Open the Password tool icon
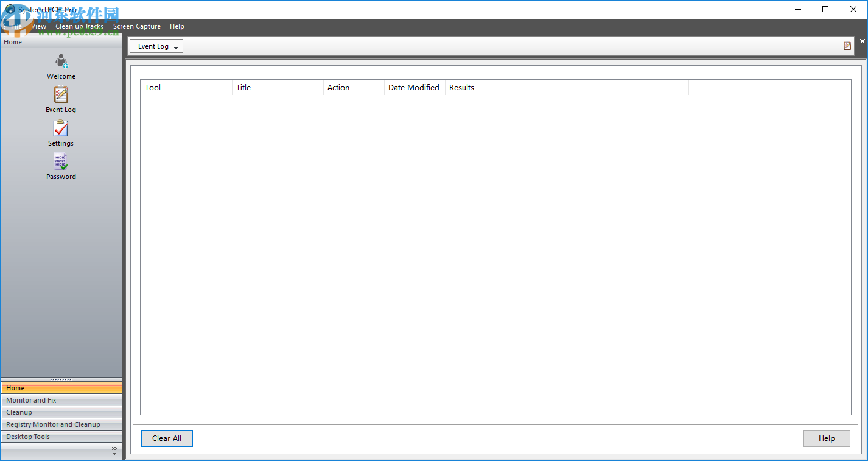868x461 pixels. [61, 161]
